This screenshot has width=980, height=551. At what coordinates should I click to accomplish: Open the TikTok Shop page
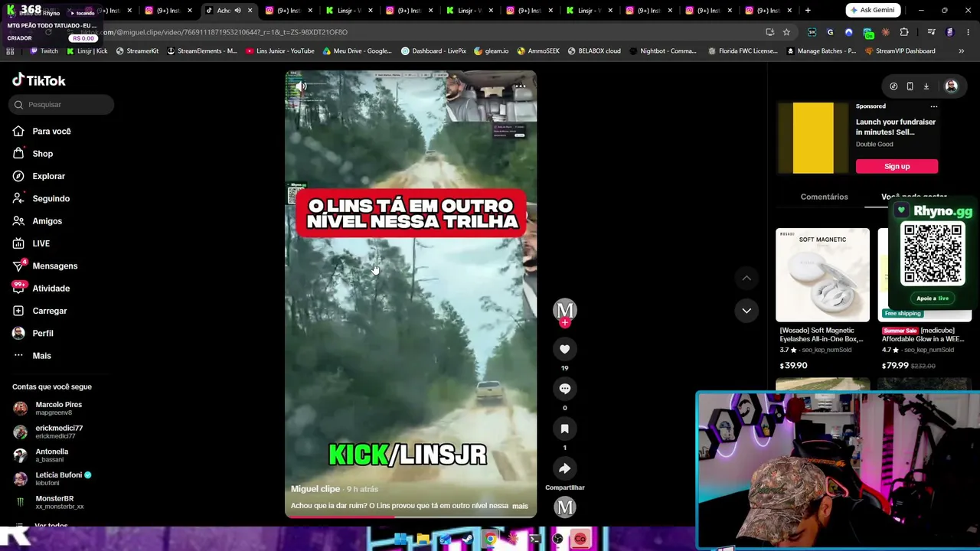point(33,154)
